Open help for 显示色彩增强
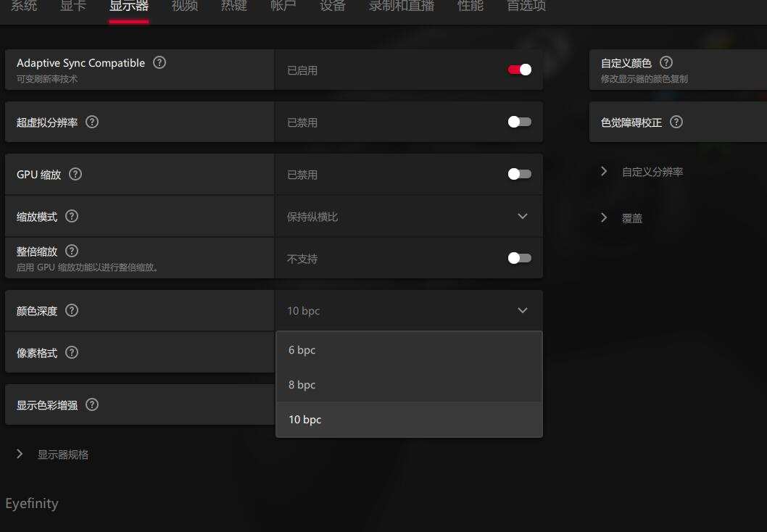Screen dimensions: 767x532 [92, 404]
